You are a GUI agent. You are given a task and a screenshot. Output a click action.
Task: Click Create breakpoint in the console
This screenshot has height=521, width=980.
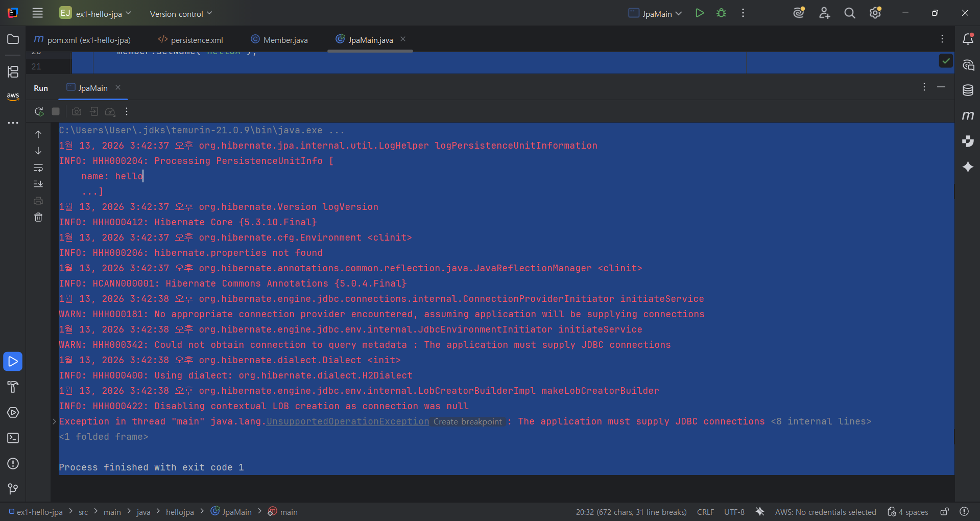coord(467,422)
